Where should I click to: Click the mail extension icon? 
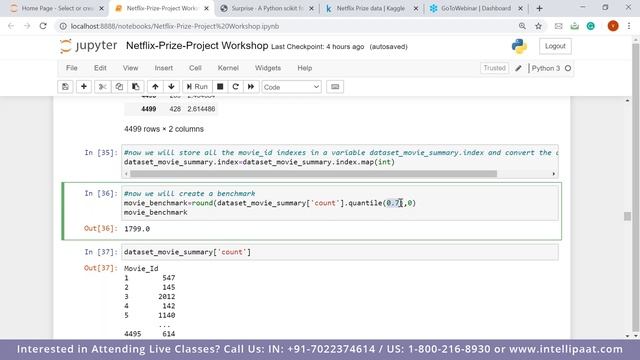point(558,26)
